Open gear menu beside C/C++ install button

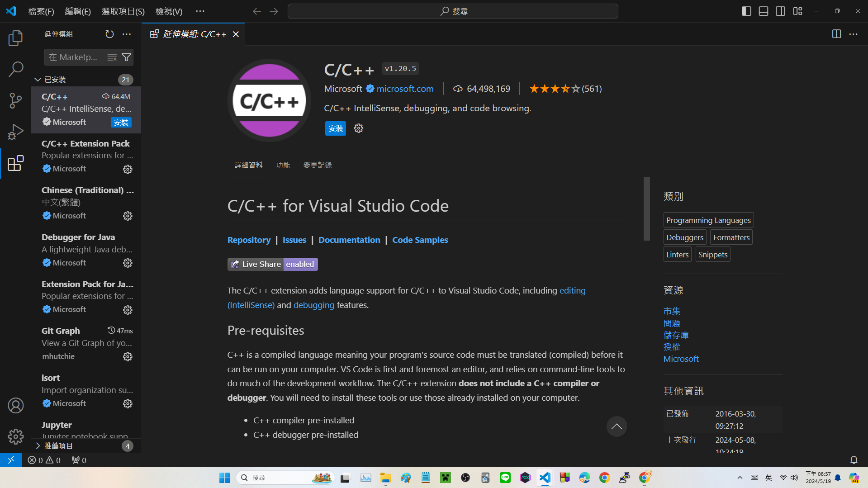359,128
